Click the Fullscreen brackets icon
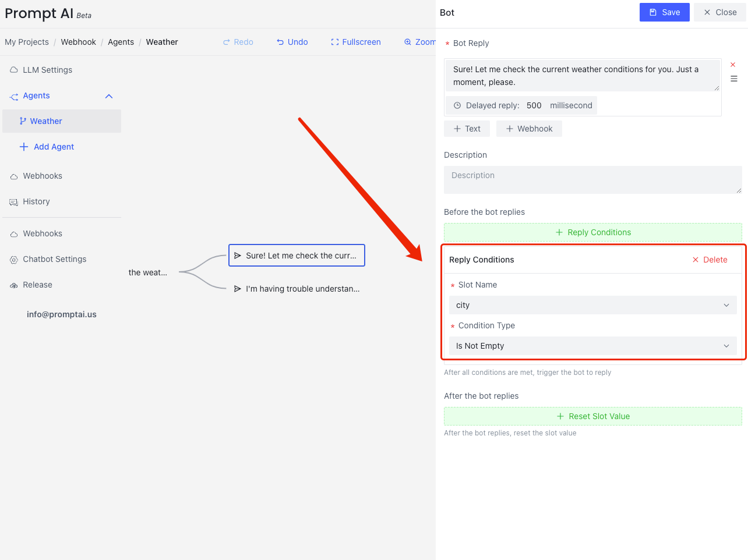 [335, 42]
